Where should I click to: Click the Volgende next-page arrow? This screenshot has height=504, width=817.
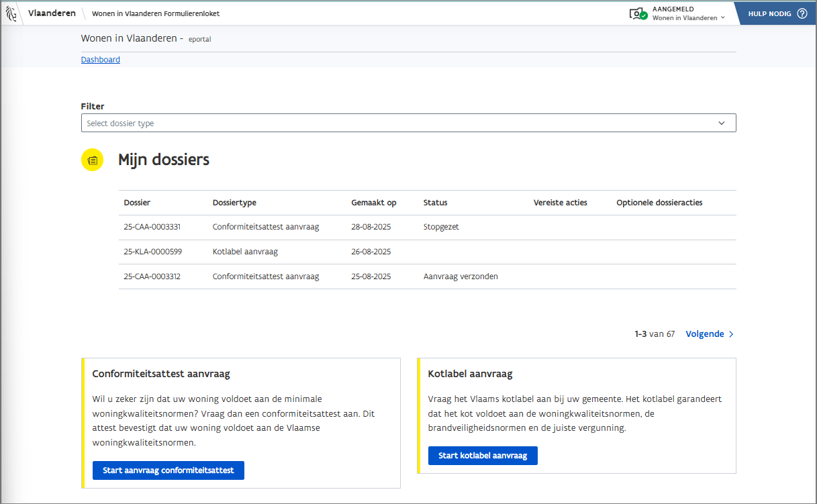point(731,334)
